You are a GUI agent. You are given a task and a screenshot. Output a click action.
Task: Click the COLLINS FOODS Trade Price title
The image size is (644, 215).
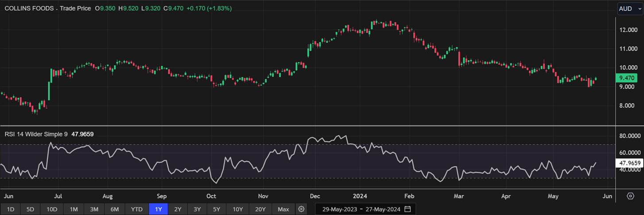[47, 8]
